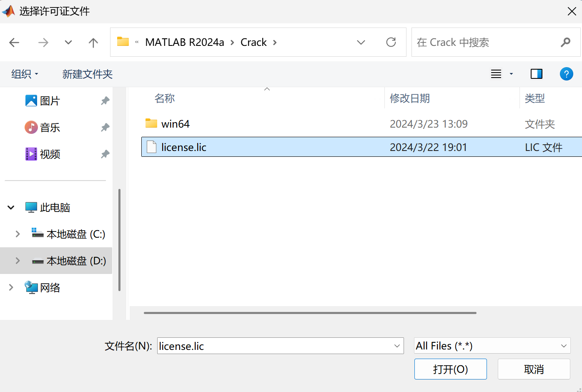Image resolution: width=582 pixels, height=392 pixels.
Task: Open the help question mark icon
Action: click(x=566, y=74)
